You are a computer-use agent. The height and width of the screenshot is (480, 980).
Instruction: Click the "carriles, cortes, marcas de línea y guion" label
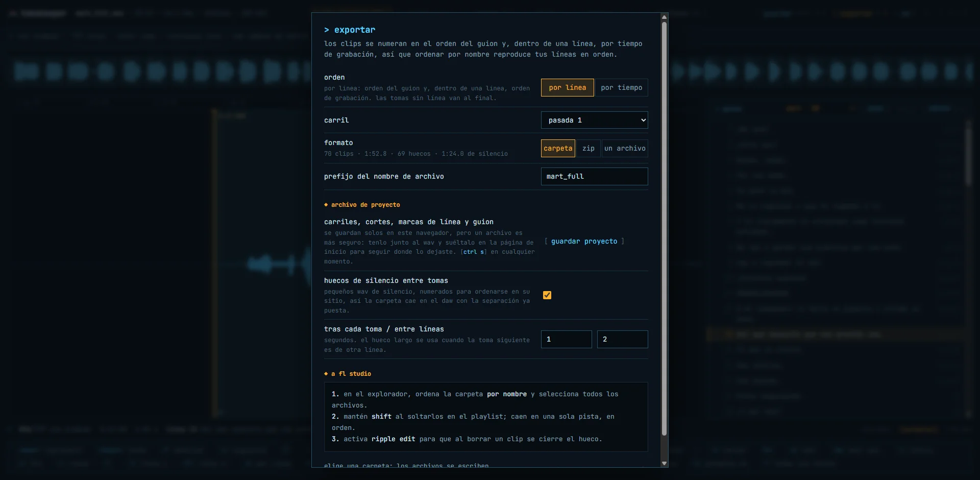409,222
